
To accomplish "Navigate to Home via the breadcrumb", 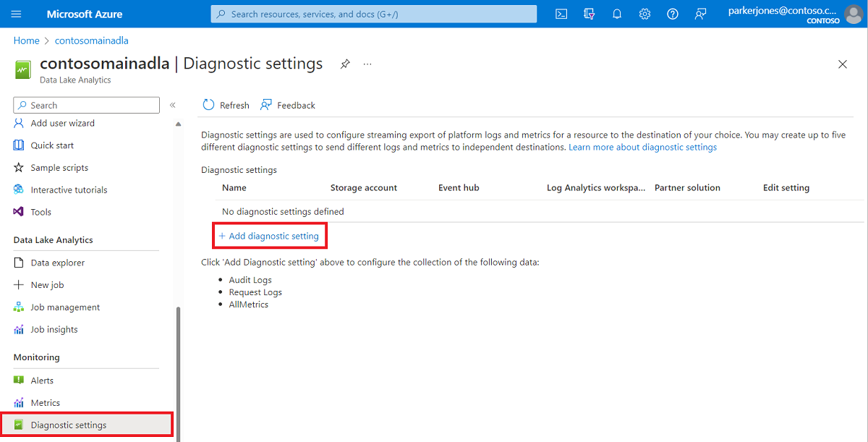I will point(26,41).
